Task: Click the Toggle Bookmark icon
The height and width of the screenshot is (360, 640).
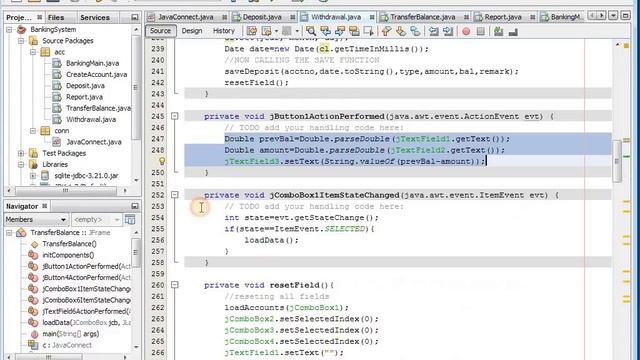Action: (415, 31)
